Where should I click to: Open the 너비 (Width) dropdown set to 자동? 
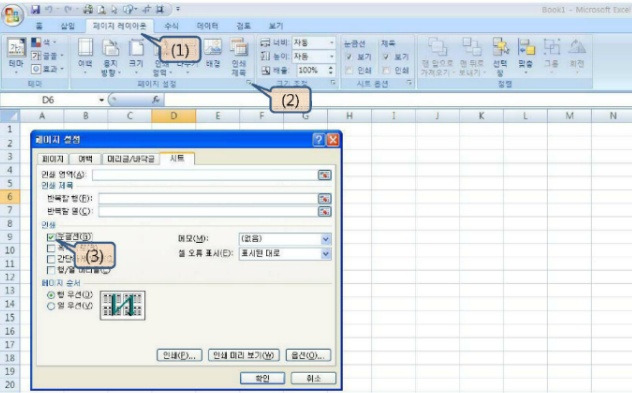point(332,43)
